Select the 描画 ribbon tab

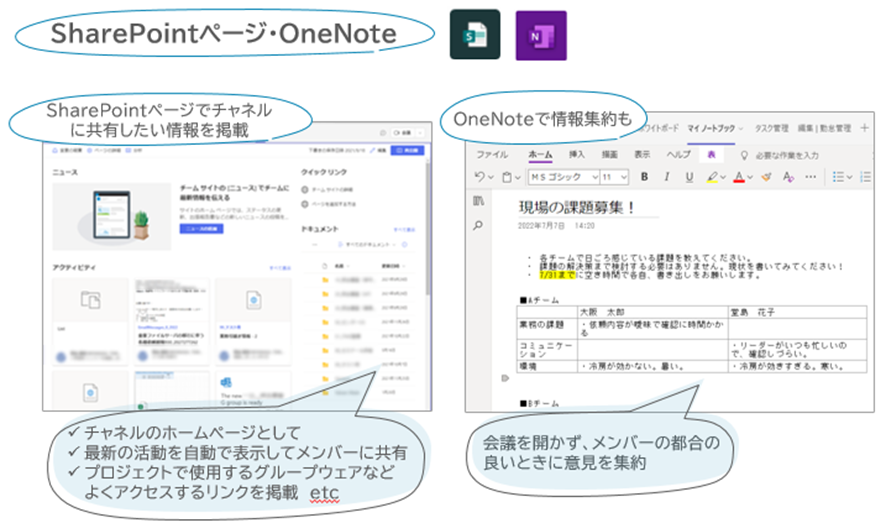(x=609, y=155)
